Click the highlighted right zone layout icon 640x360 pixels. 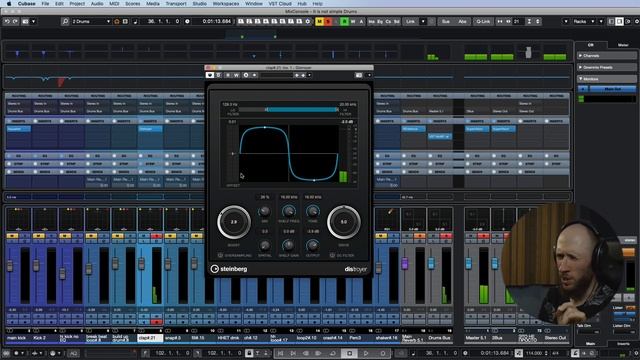[x=619, y=21]
